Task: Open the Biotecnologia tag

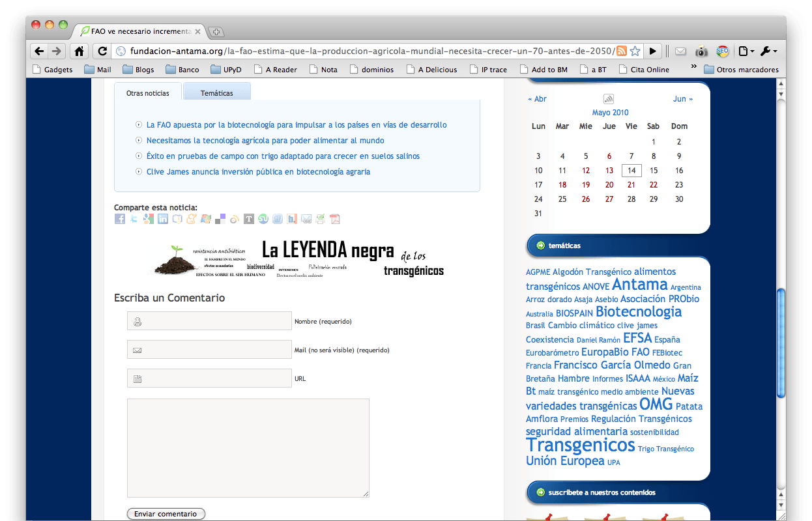Action: [x=639, y=311]
